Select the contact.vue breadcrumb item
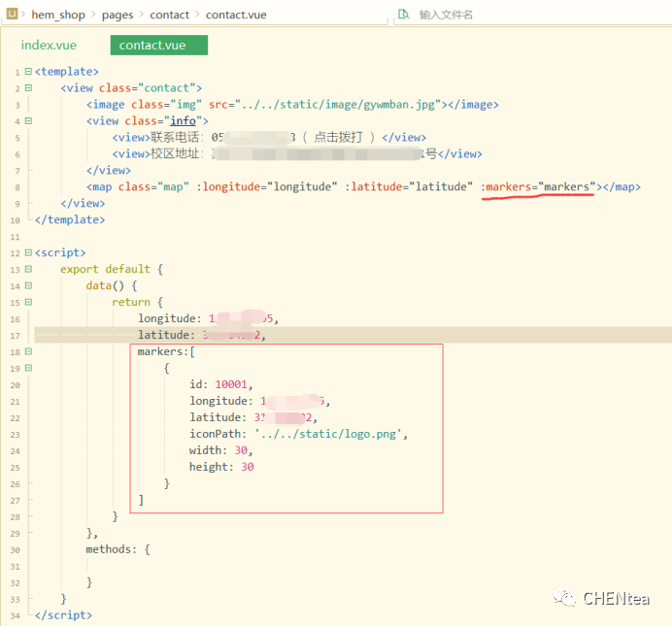Screen dimensions: 672x626 pyautogui.click(x=236, y=15)
